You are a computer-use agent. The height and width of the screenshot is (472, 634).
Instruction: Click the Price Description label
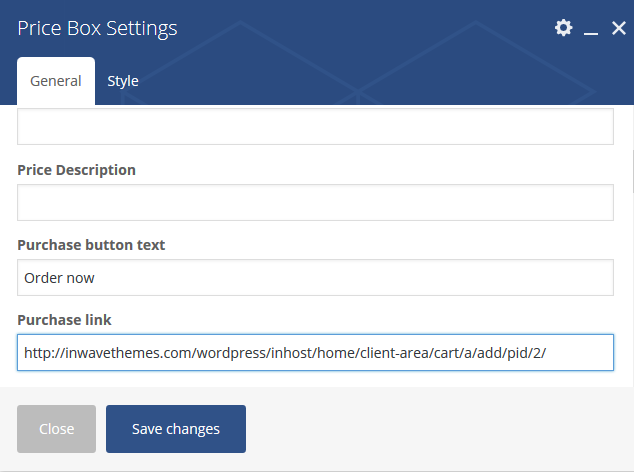[76, 170]
